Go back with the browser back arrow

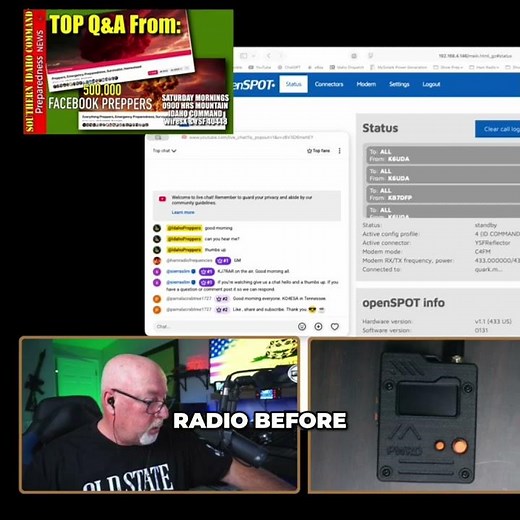pyautogui.click(x=269, y=56)
